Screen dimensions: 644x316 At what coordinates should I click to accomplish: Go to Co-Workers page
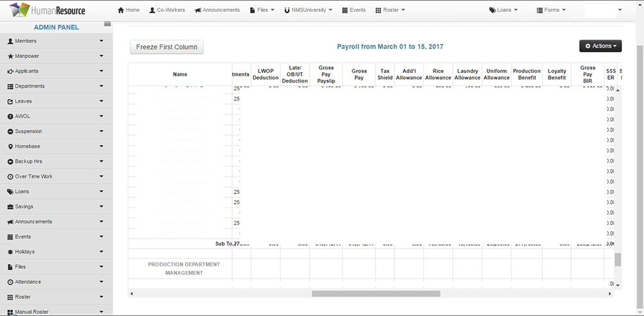click(167, 10)
